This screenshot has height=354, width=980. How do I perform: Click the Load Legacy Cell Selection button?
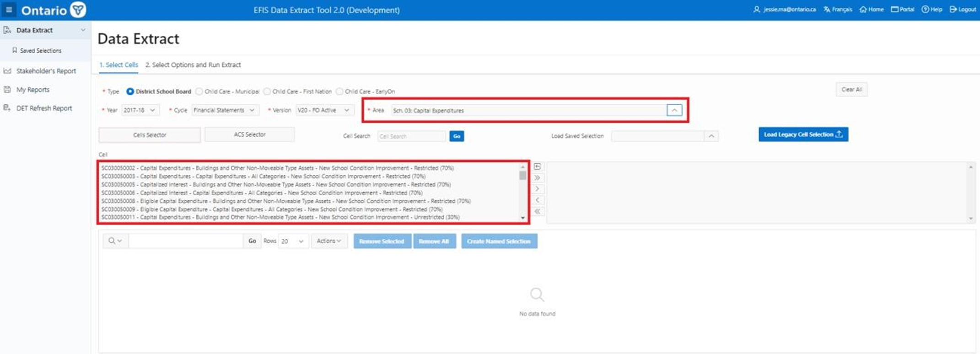803,134
